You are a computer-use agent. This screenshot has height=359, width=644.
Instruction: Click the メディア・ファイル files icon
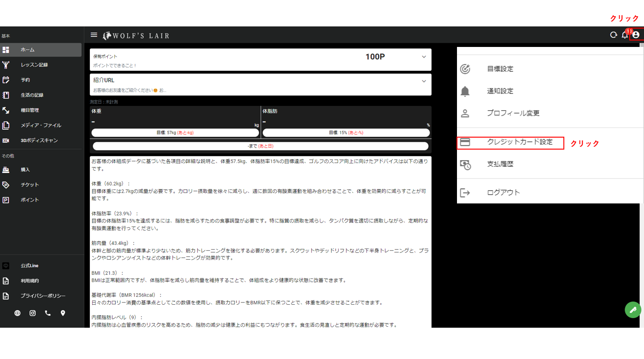(6, 125)
